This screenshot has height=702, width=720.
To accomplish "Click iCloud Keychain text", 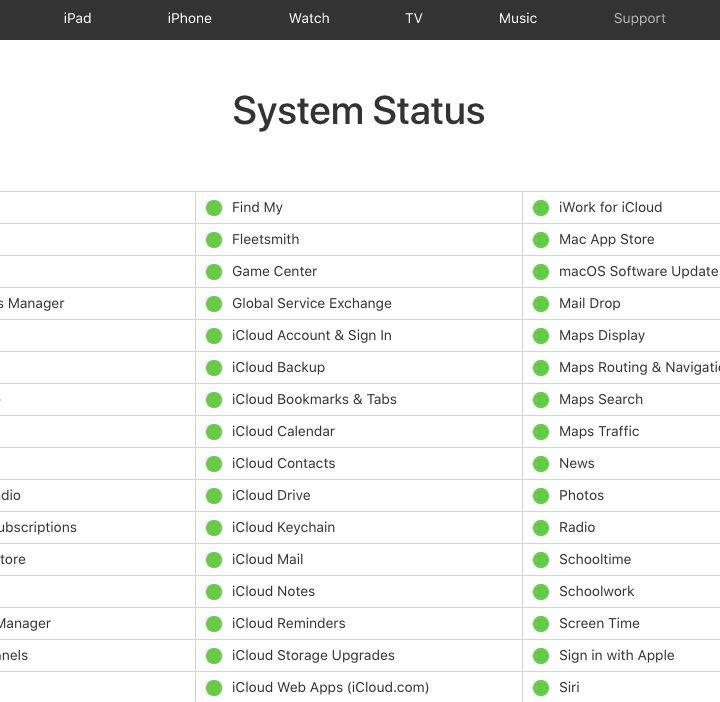I will click(x=283, y=528).
